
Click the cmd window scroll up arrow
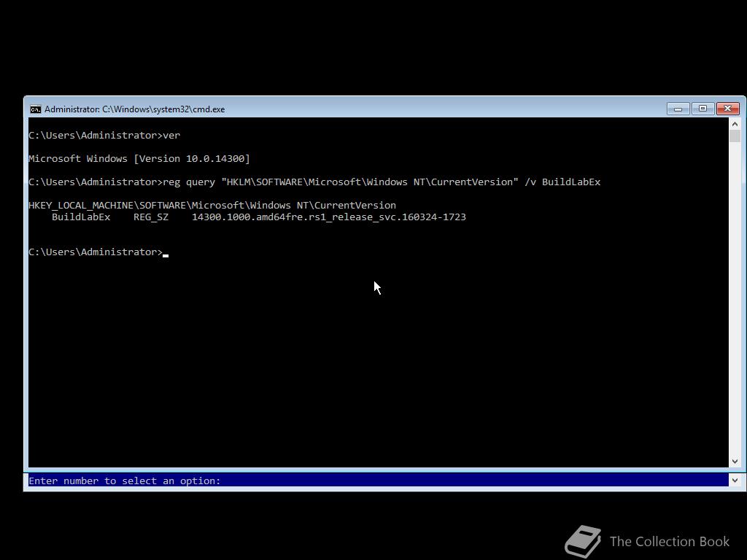(x=735, y=124)
